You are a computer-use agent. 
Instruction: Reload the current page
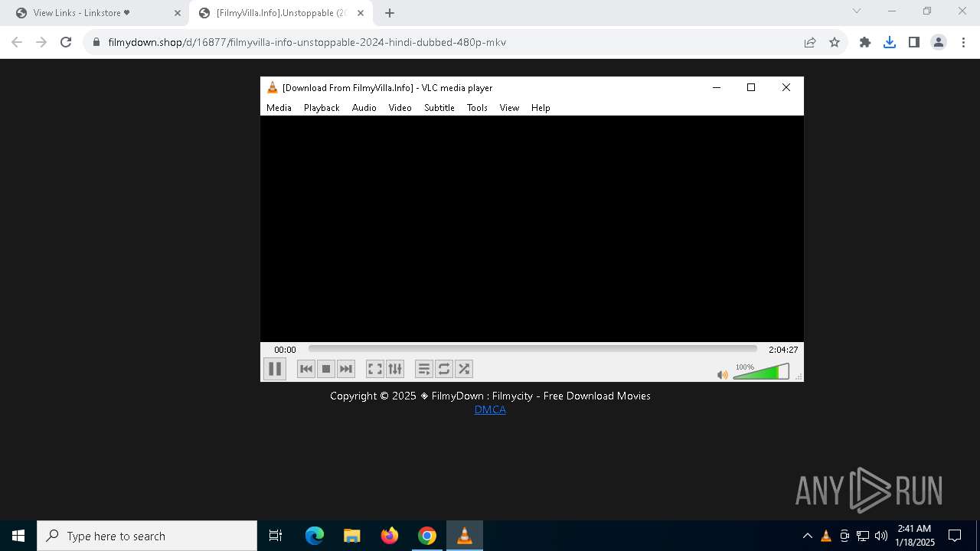pos(66,42)
